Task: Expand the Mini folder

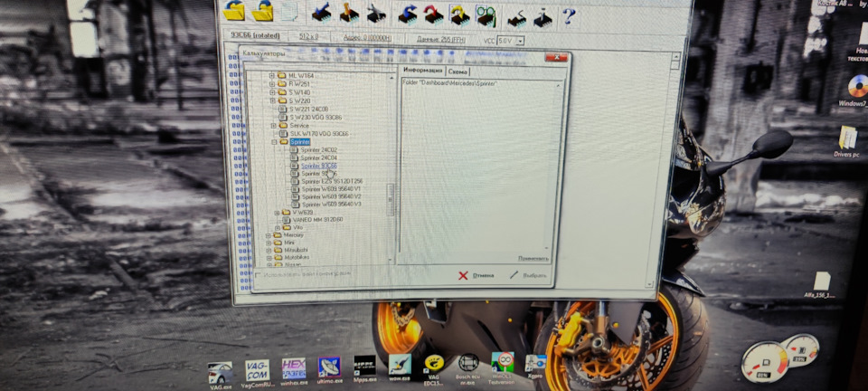Action: (x=268, y=243)
